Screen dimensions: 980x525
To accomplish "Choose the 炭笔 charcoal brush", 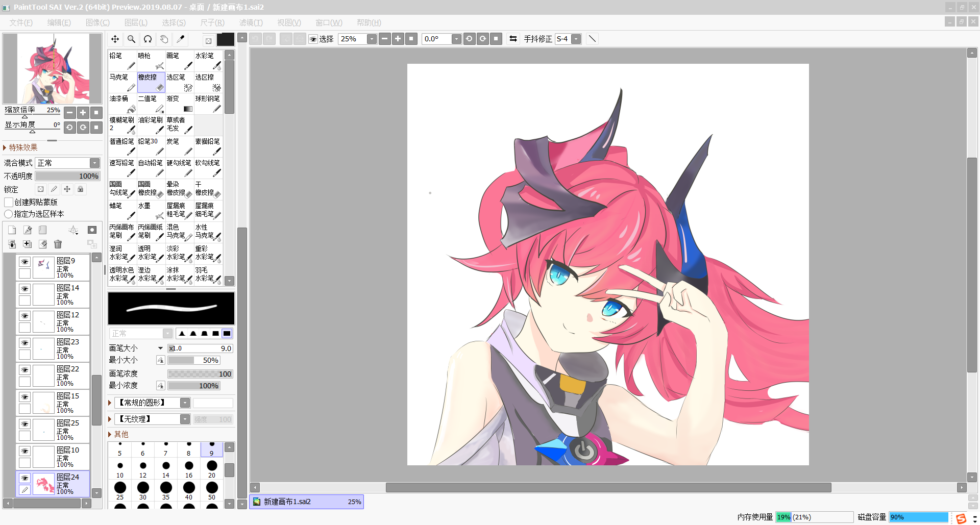I will (x=180, y=146).
